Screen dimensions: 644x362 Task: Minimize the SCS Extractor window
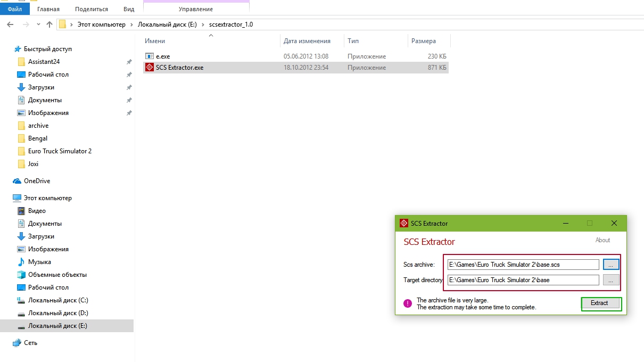[565, 223]
